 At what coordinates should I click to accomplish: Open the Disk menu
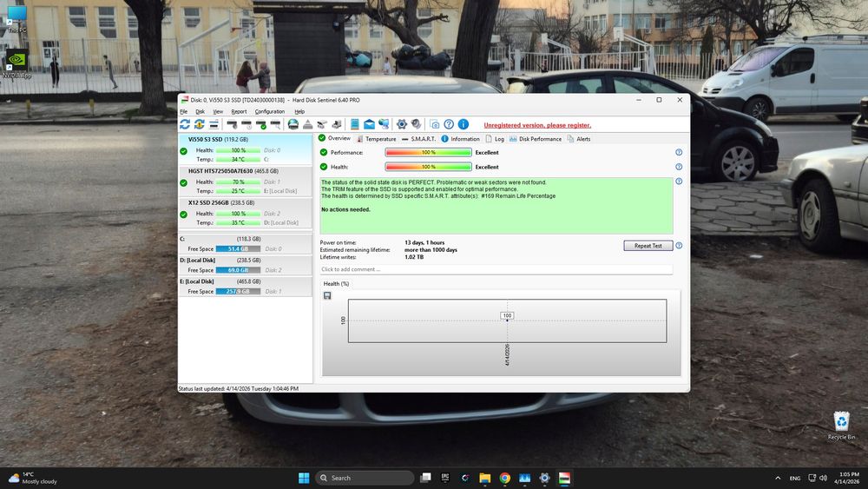pyautogui.click(x=200, y=111)
